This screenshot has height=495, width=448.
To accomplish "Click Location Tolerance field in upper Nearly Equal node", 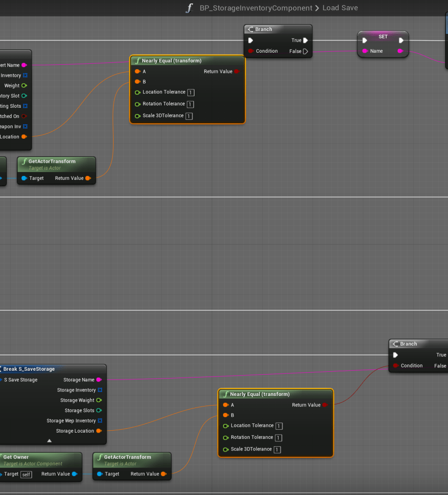I will 191,92.
